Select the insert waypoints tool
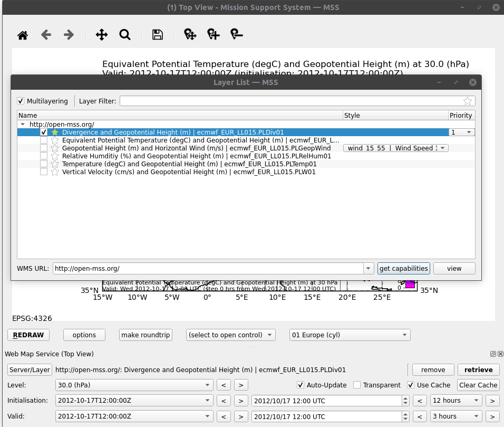The width and height of the screenshot is (504, 427). pyautogui.click(x=213, y=34)
